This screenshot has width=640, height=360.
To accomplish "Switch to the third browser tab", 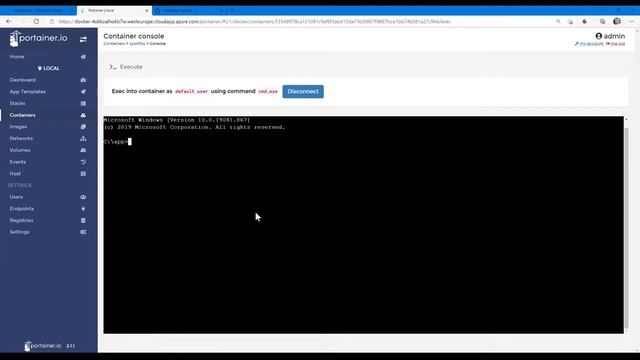I will click(188, 10).
